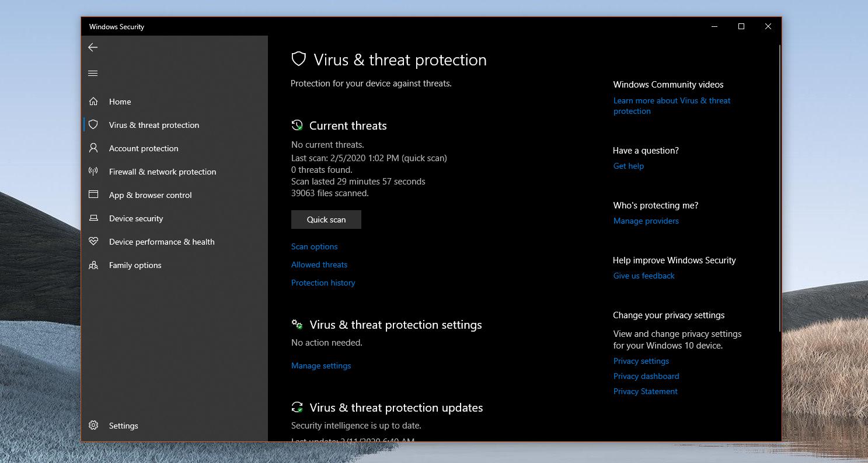The image size is (868, 463).
Task: Open Privacy settings link
Action: (x=641, y=361)
